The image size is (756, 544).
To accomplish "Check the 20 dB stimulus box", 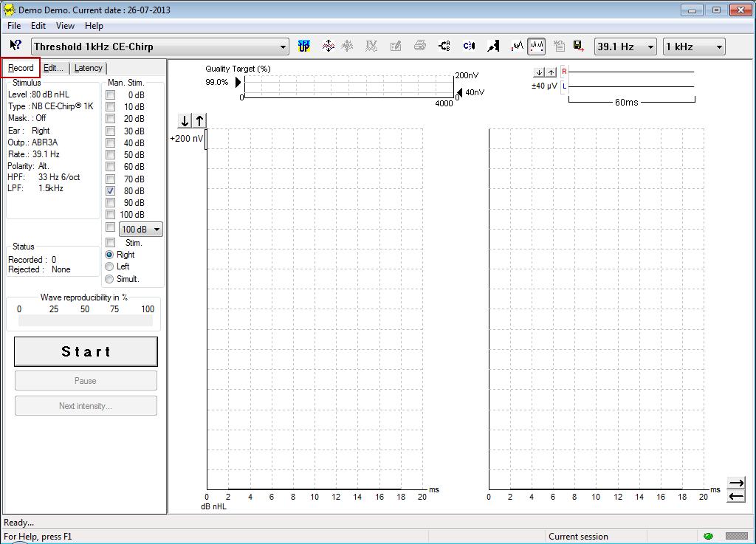I will tap(111, 119).
